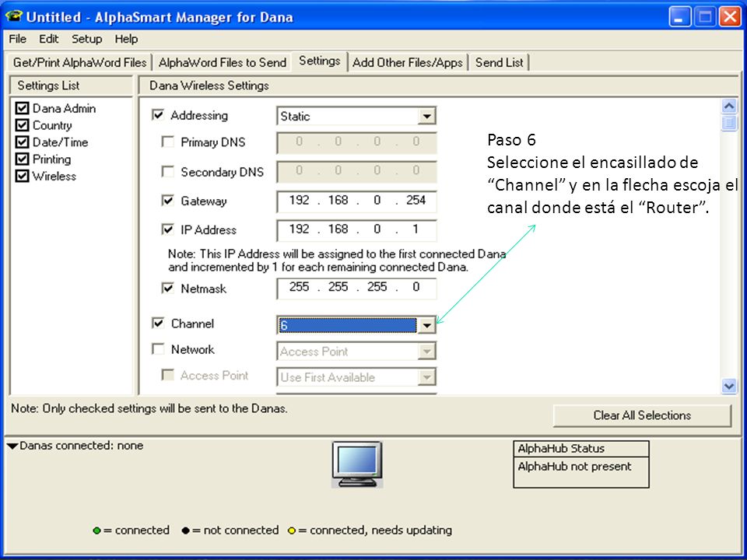Enable the Secondary DNS checkbox
The image size is (747, 560).
pyautogui.click(x=168, y=171)
